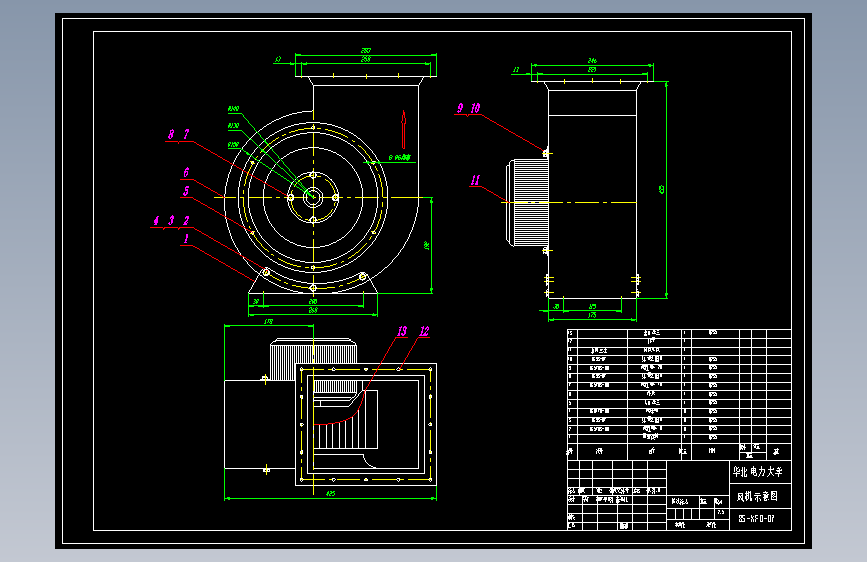Click part callout number 4
Image resolution: width=867 pixels, height=562 pixels.
click(x=156, y=221)
